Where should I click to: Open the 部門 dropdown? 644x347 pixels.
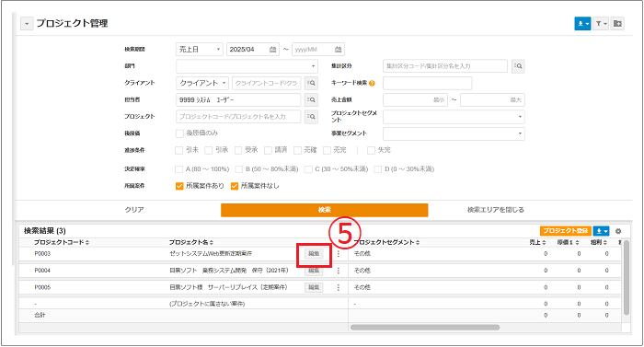coord(247,66)
